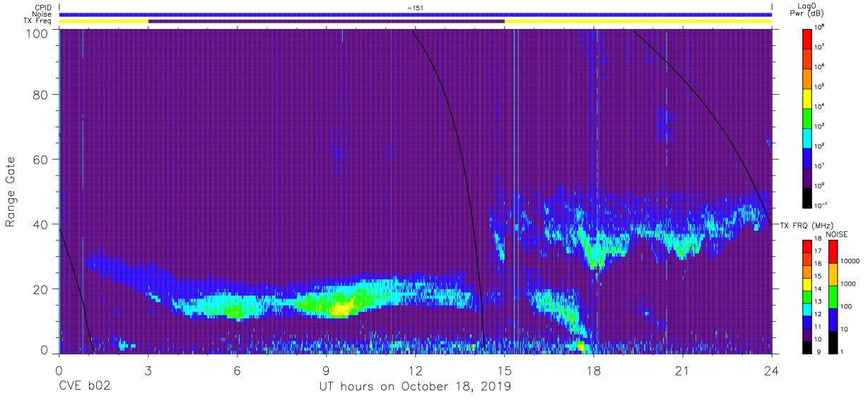Click hour tick 6 on the x-axis

point(237,370)
